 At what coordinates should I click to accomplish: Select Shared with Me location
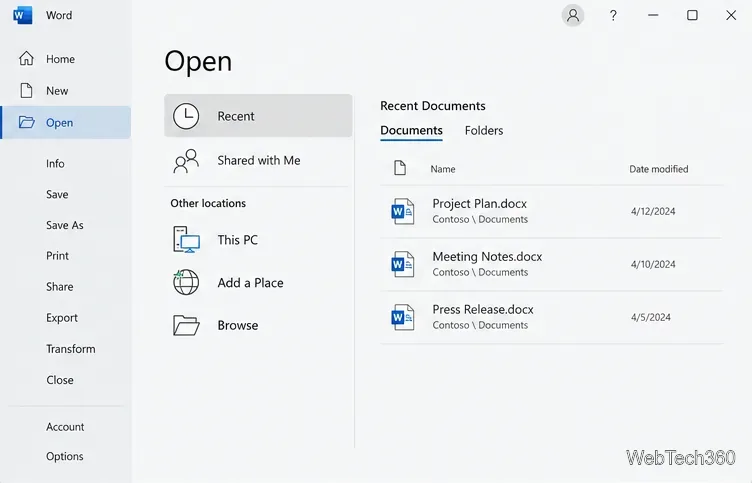pyautogui.click(x=258, y=161)
